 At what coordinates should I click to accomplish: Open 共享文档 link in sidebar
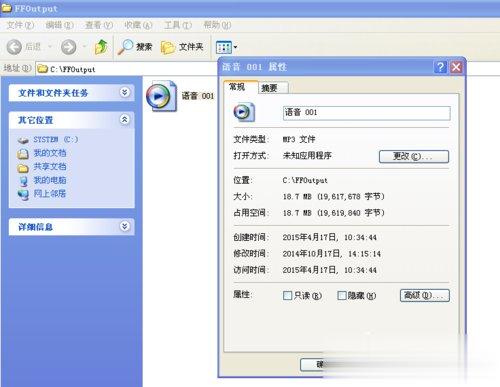[50, 167]
